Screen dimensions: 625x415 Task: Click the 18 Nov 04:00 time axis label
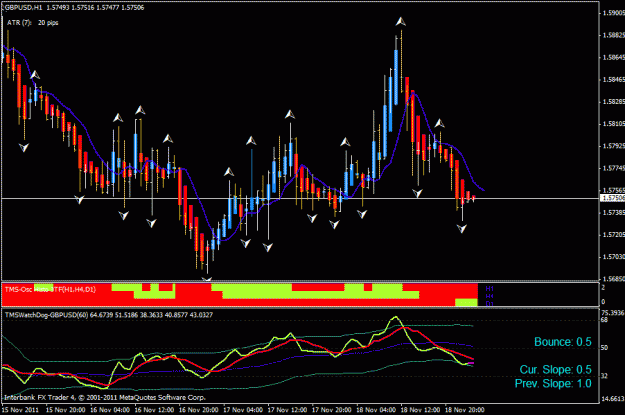pyautogui.click(x=376, y=410)
